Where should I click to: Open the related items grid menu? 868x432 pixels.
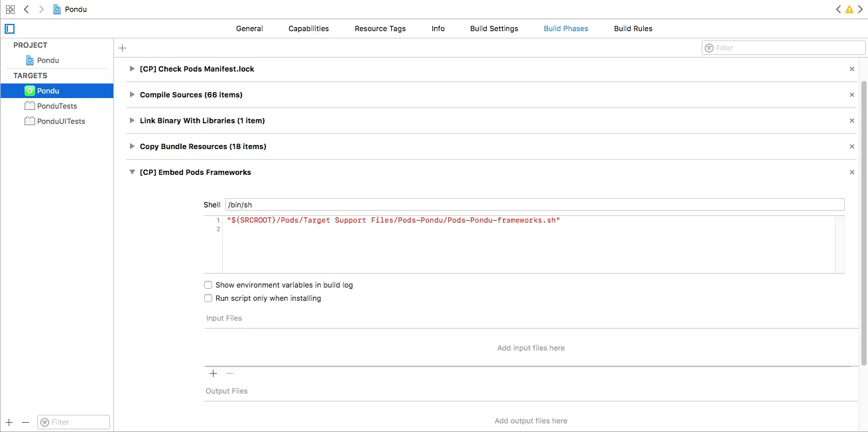(10, 9)
